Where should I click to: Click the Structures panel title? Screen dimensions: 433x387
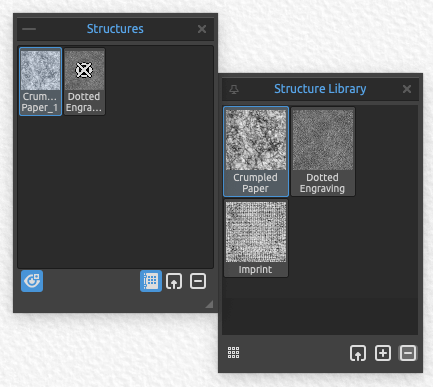click(115, 29)
